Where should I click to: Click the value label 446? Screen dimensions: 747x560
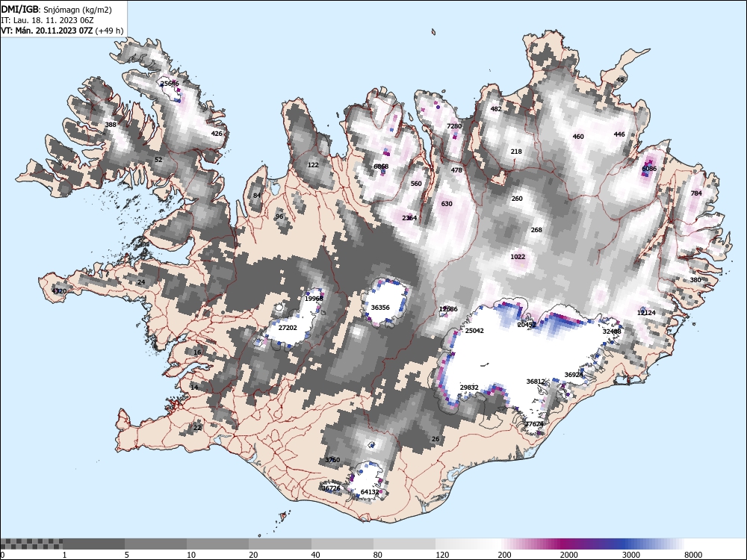click(619, 134)
